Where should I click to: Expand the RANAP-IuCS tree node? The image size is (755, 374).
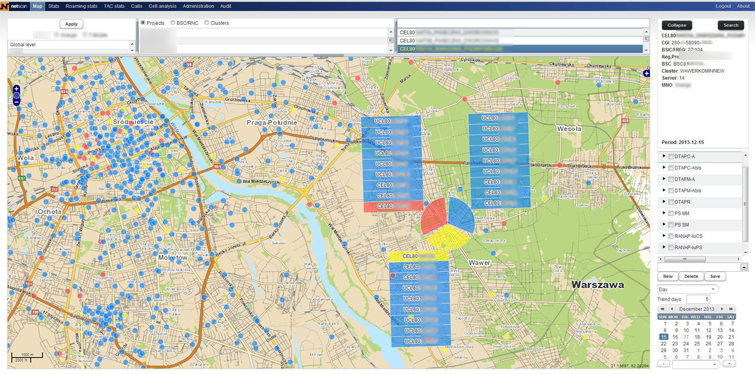point(664,236)
